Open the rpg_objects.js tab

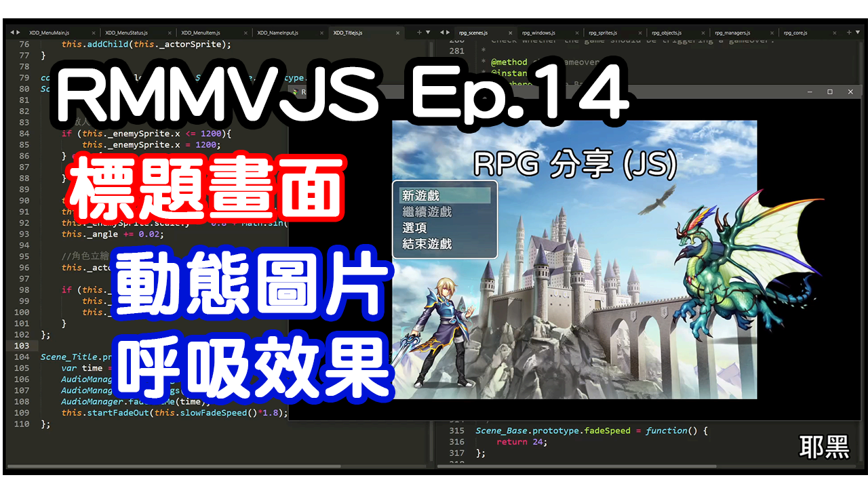(x=667, y=32)
